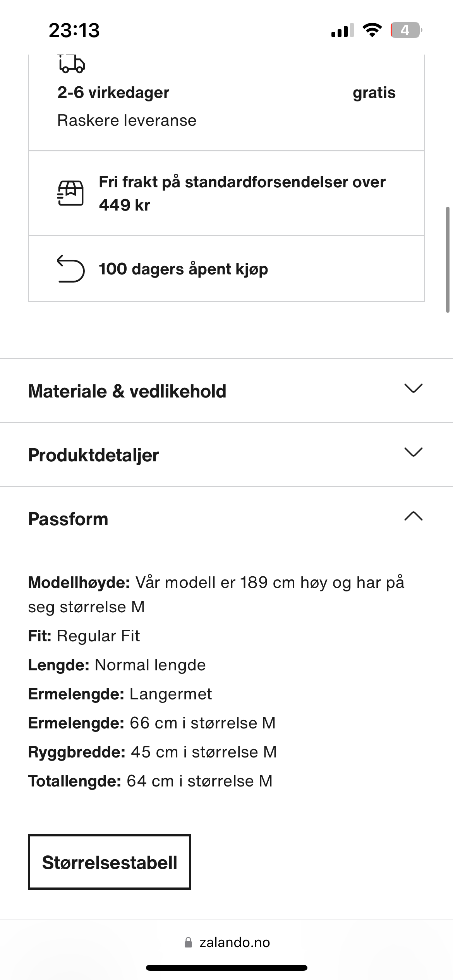Collapse the Passform section chevron
Viewport: 453px width, 980px height.
pos(413,516)
